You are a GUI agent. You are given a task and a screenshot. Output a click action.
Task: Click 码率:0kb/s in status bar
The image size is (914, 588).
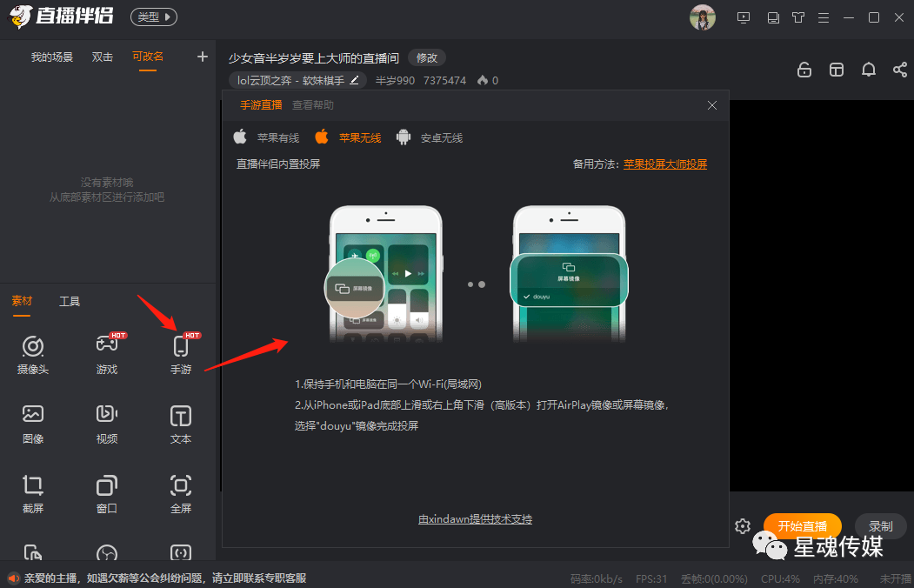(597, 578)
